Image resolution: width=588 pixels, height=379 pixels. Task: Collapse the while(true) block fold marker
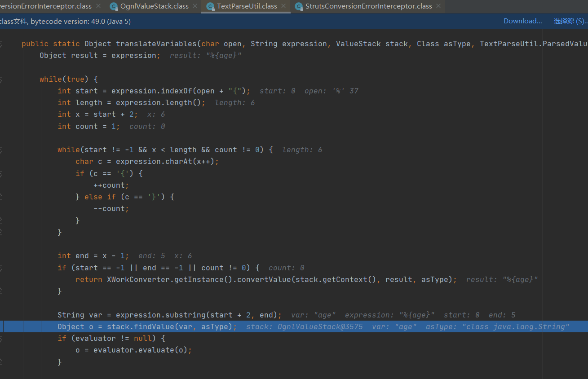tap(1, 79)
